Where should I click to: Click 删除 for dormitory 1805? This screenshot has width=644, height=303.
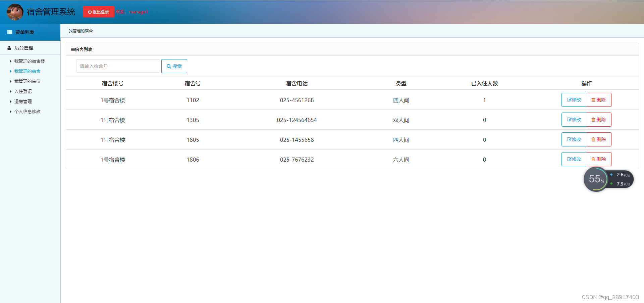(599, 139)
